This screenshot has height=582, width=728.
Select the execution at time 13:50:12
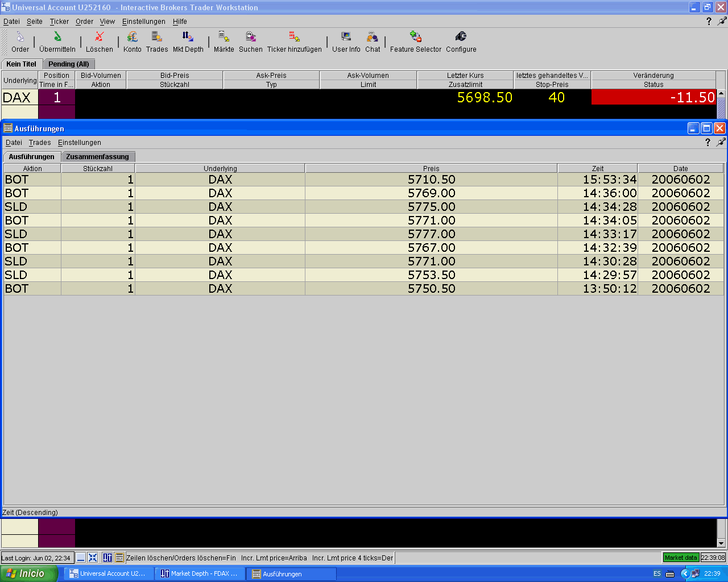click(364, 289)
